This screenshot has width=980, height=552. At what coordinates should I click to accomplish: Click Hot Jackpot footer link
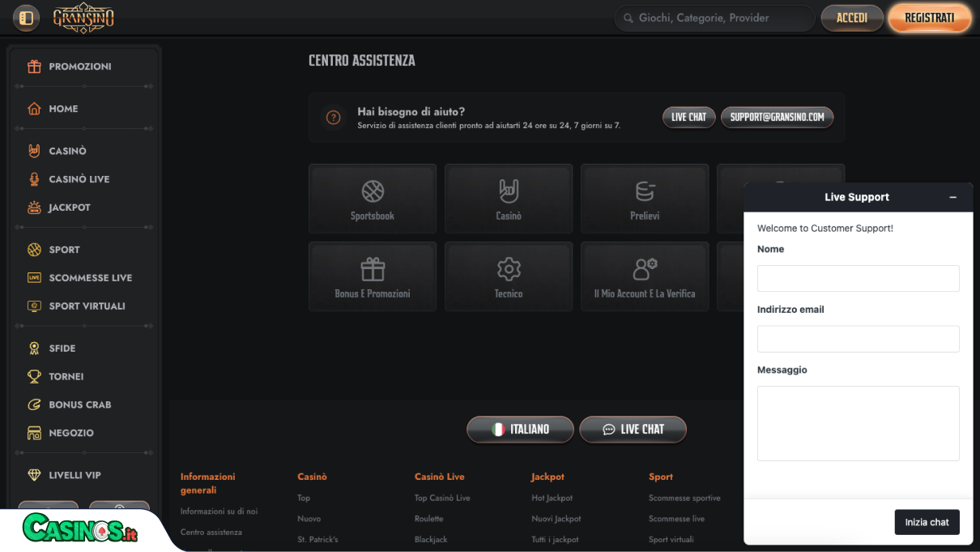(x=552, y=498)
